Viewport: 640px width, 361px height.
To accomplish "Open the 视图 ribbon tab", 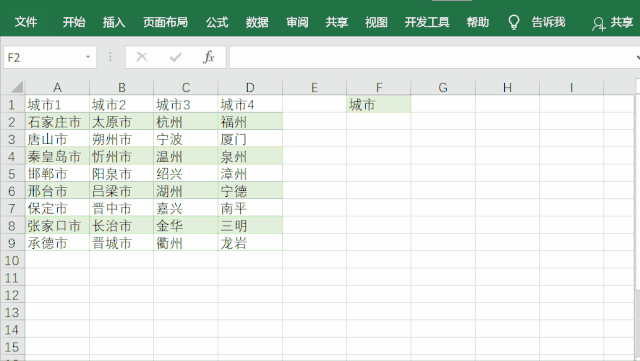I will point(376,22).
